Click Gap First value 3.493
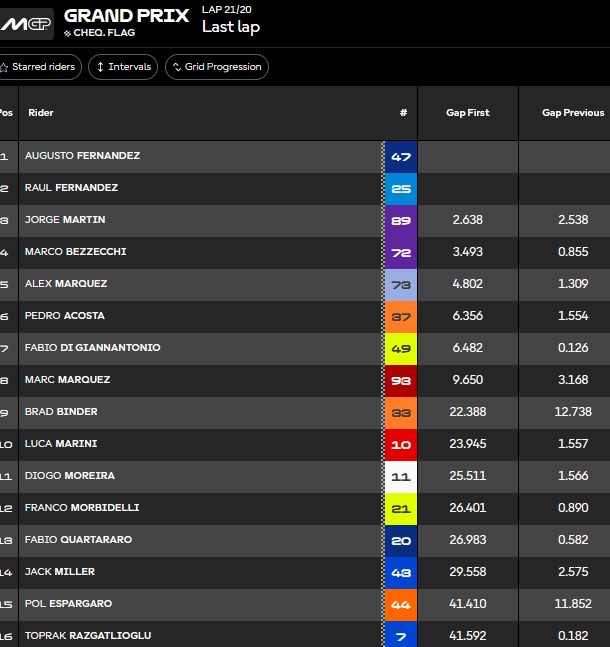This screenshot has height=647, width=610. [x=468, y=252]
